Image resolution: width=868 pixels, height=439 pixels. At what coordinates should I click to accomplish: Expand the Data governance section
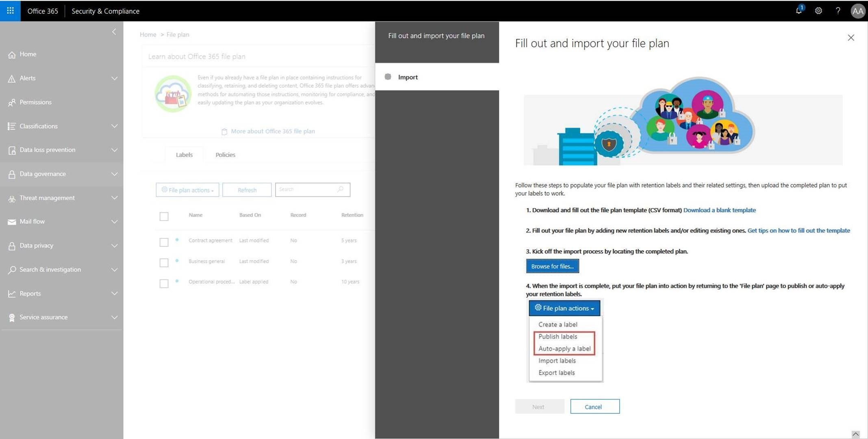coord(42,173)
